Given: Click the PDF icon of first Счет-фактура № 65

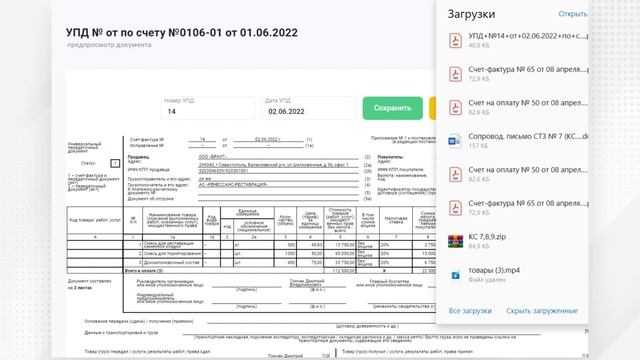Looking at the screenshot, I should [456, 74].
